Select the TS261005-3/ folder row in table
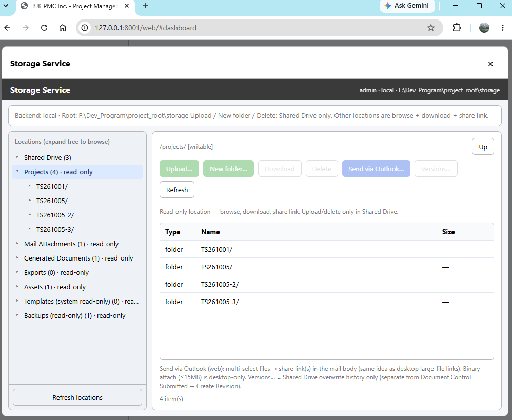 click(x=326, y=302)
